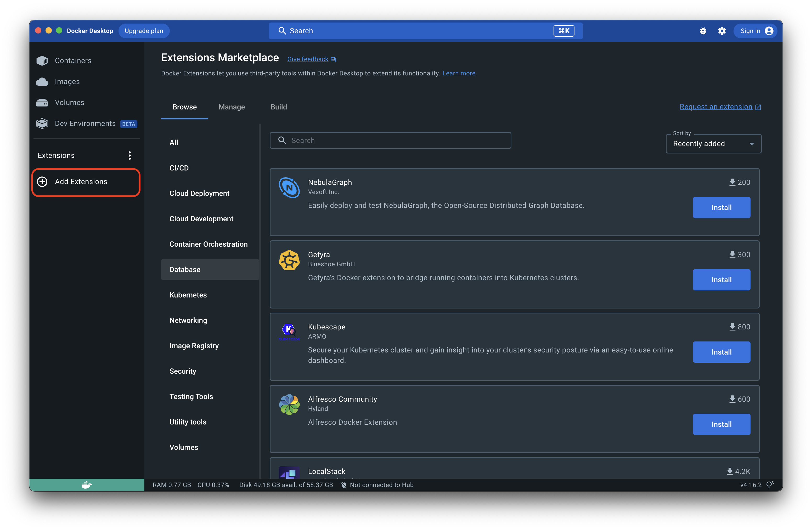Viewport: 812px width, 530px height.
Task: Click the NebulaGraph extension logo
Action: pyautogui.click(x=289, y=187)
